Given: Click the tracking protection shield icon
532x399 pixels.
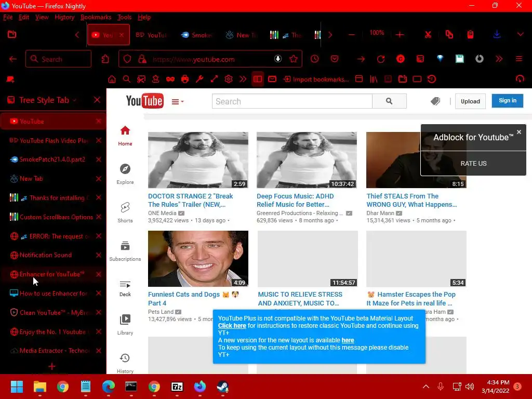Looking at the screenshot, I should 127,59.
